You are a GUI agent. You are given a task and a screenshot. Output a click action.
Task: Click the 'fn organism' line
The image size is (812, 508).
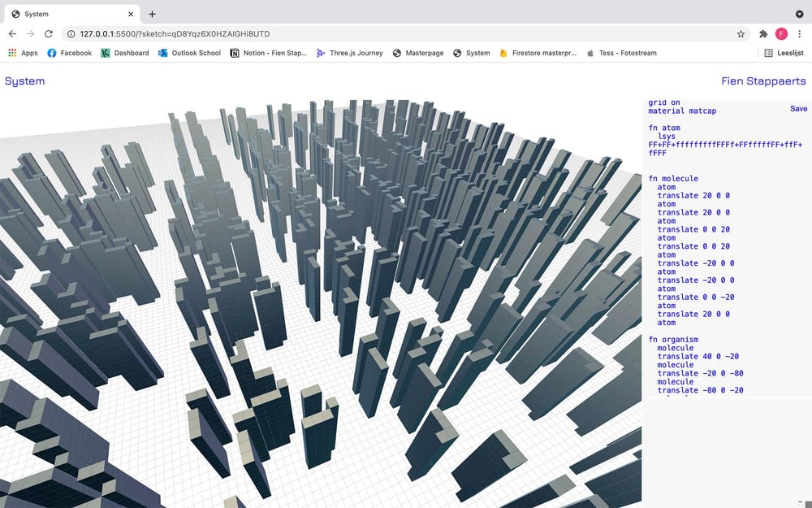pyautogui.click(x=673, y=340)
